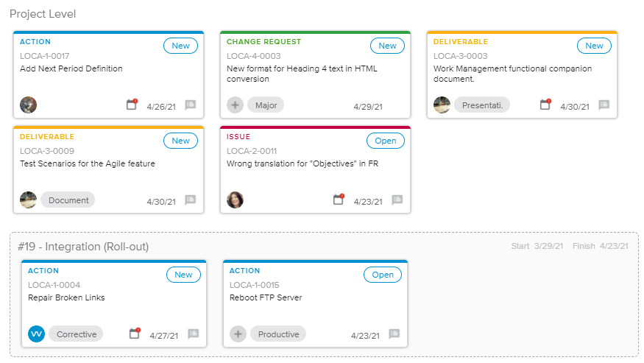Click the Productive tag on Reboot FTP Server

coord(278,334)
